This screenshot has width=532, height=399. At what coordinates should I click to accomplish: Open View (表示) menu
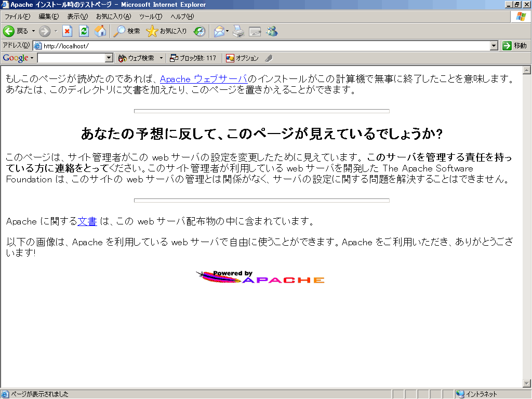[x=77, y=16]
